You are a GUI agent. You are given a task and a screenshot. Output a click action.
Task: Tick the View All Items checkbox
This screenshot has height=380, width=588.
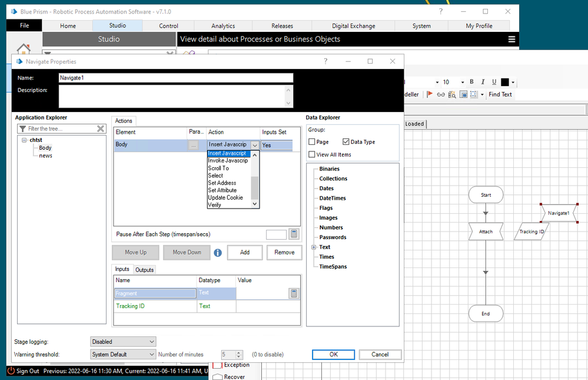coord(312,154)
